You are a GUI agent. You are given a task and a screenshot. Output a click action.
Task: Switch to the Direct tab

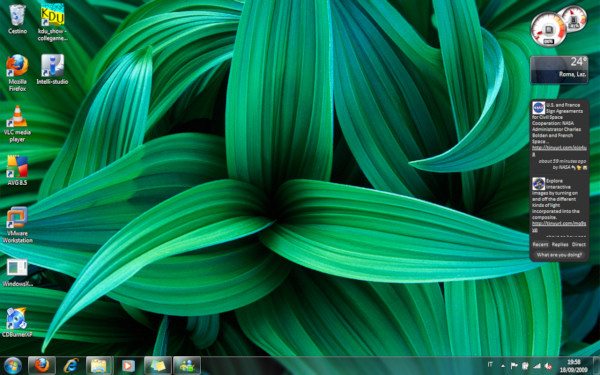tap(579, 244)
